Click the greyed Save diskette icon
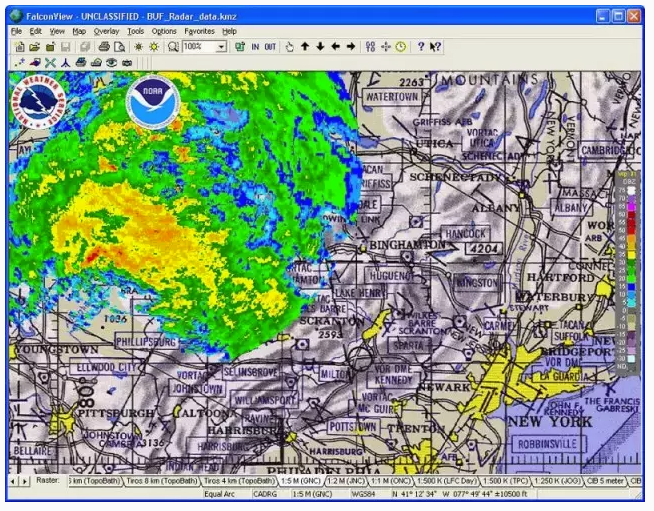This screenshot has width=654, height=511. [65, 47]
